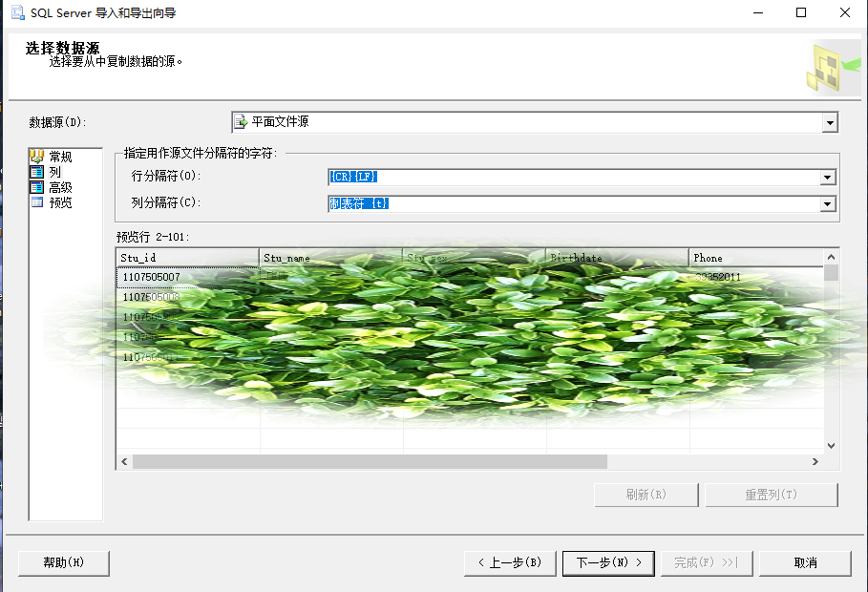
Task: Click the flat file source icon in 数据源 field
Action: 239,121
